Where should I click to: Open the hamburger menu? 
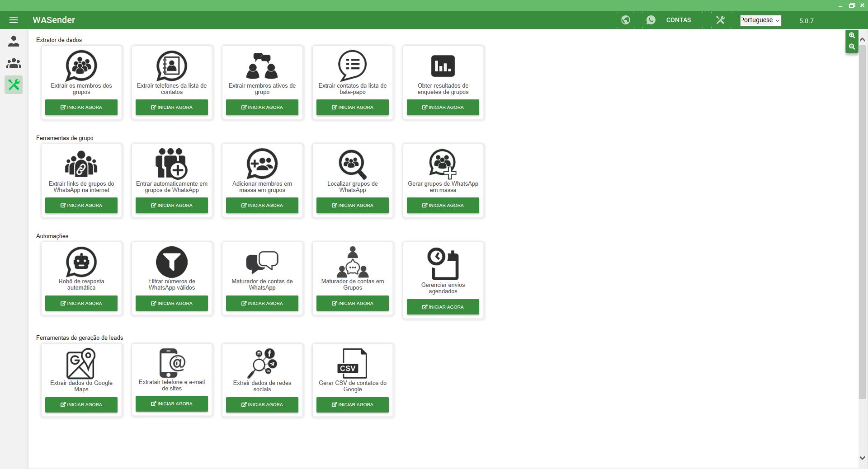tap(14, 20)
